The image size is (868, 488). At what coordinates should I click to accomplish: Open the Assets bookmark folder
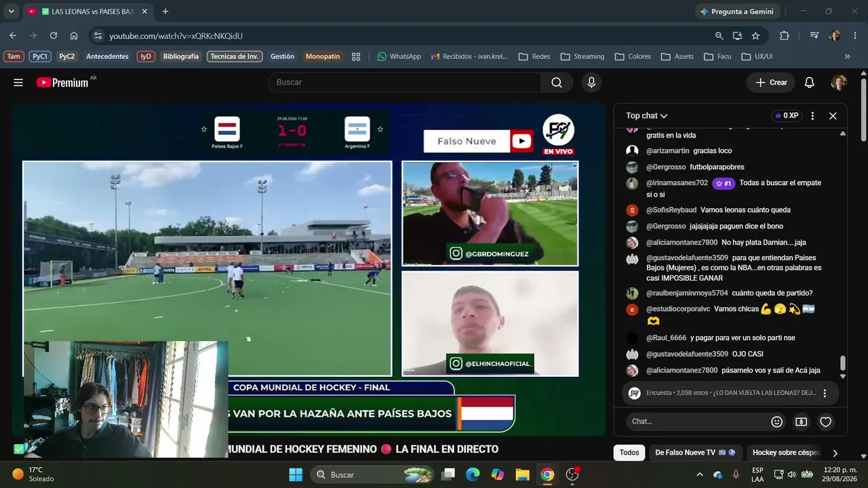677,57
